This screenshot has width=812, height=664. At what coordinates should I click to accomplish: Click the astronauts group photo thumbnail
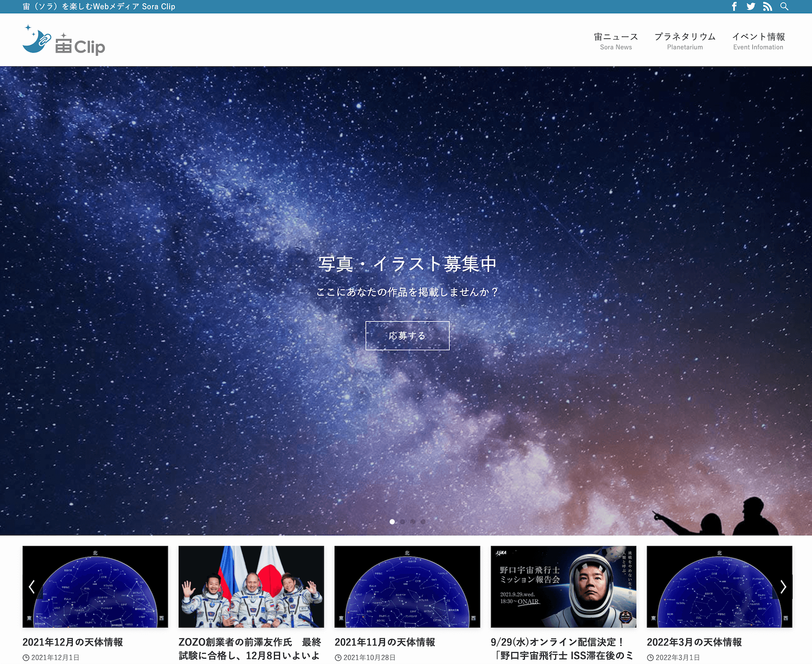tap(251, 587)
